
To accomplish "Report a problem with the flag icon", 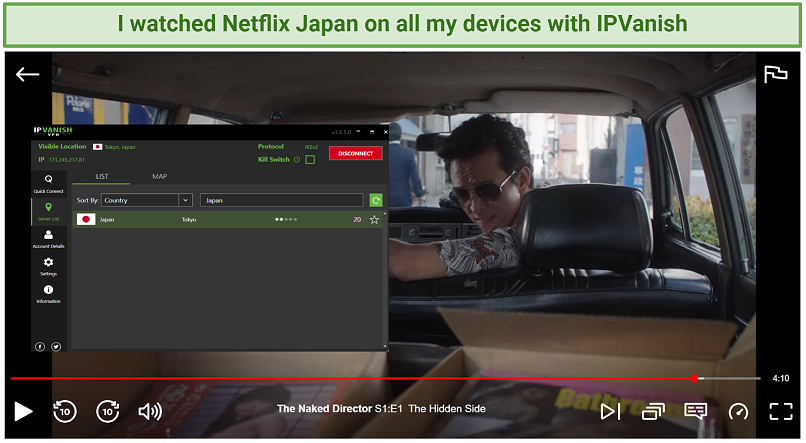I will [x=776, y=74].
